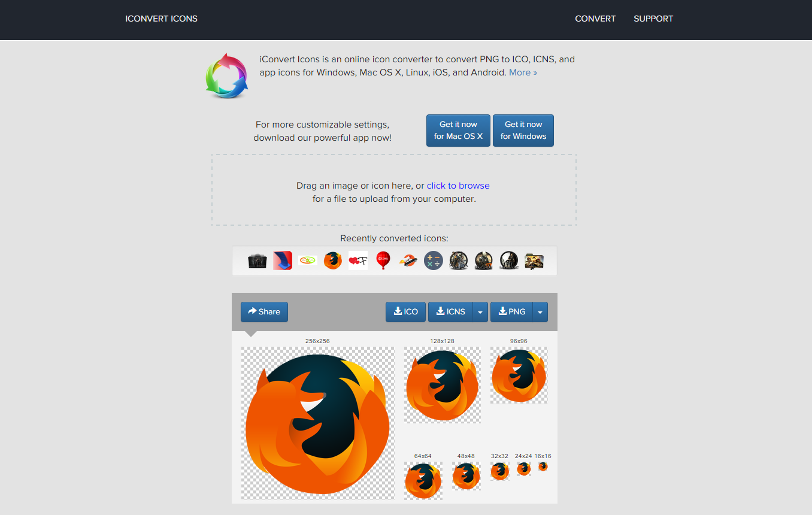Screen dimensions: 812x515
Task: Select the red hearts icon
Action: point(357,260)
